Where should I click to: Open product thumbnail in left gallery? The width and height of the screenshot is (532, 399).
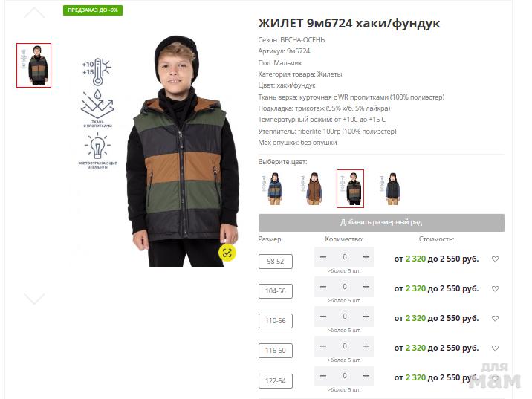point(34,65)
